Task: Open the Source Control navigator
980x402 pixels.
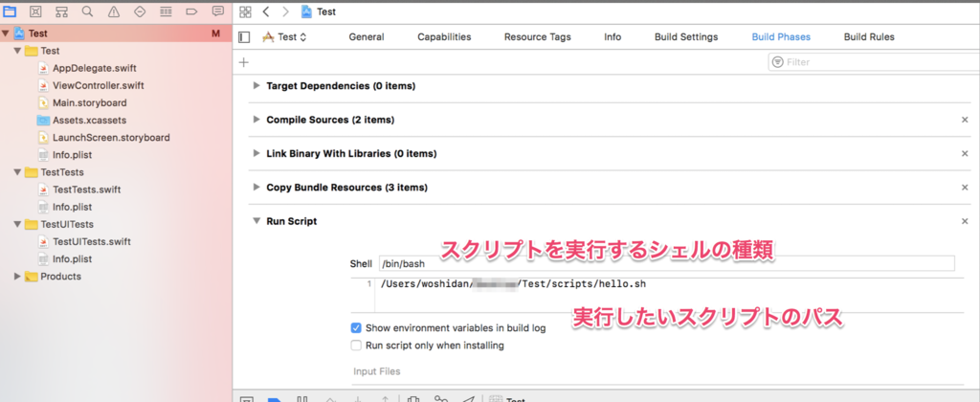Action: click(x=35, y=11)
